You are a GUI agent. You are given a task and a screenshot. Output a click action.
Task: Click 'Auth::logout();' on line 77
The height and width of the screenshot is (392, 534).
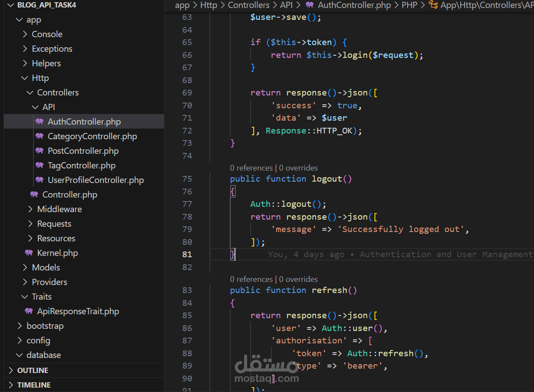[x=288, y=204]
